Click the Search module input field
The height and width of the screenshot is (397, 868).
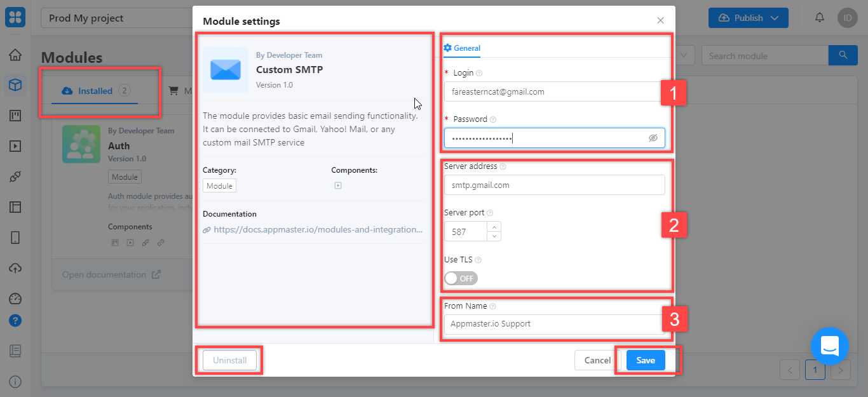click(763, 55)
